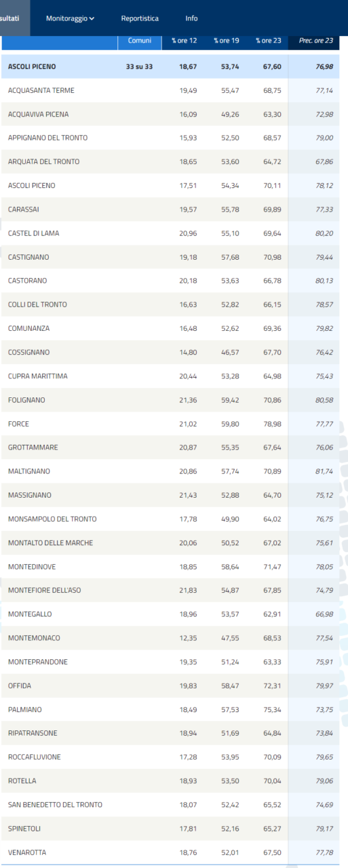Select the SAN BENEDETTO DEL TRONTO row
The image size is (348, 868).
(170, 804)
